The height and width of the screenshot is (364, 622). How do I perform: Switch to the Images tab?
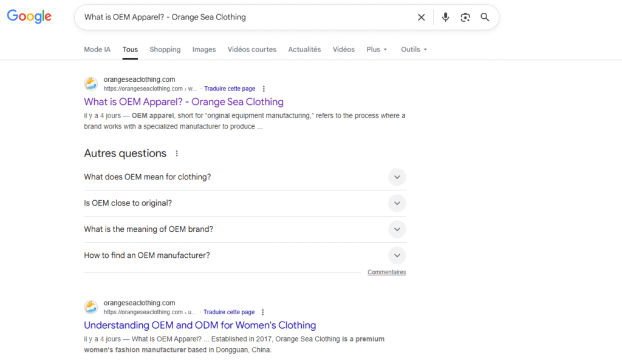click(x=204, y=50)
